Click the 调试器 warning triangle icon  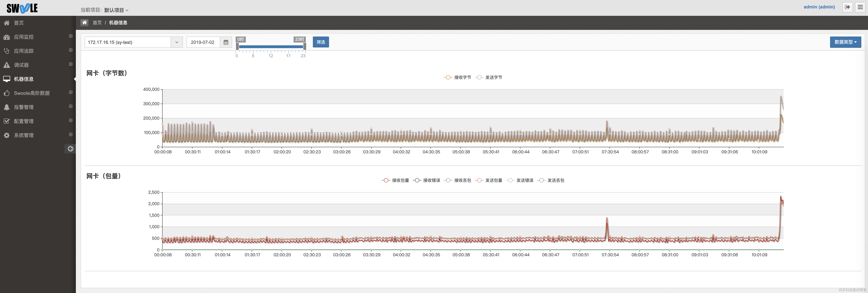7,65
